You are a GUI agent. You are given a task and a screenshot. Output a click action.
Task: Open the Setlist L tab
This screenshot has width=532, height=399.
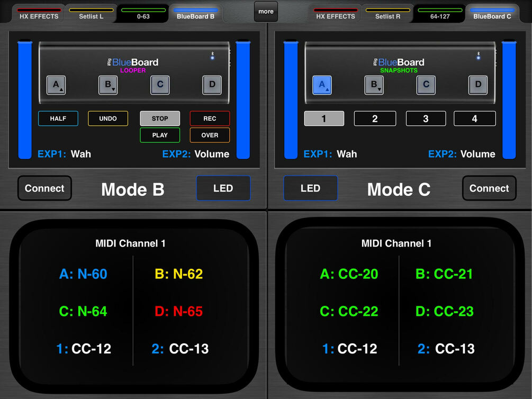coord(91,14)
